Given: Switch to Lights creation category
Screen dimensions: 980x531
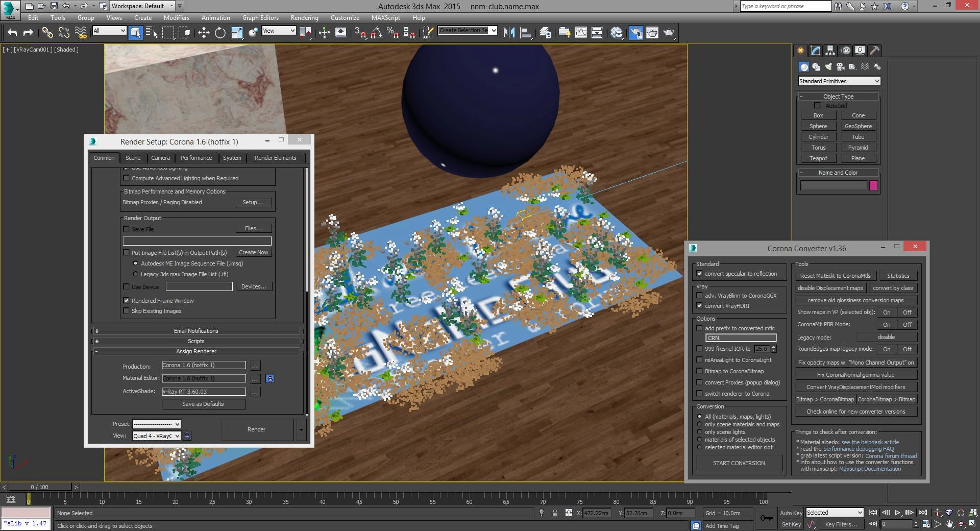Looking at the screenshot, I should pos(828,67).
